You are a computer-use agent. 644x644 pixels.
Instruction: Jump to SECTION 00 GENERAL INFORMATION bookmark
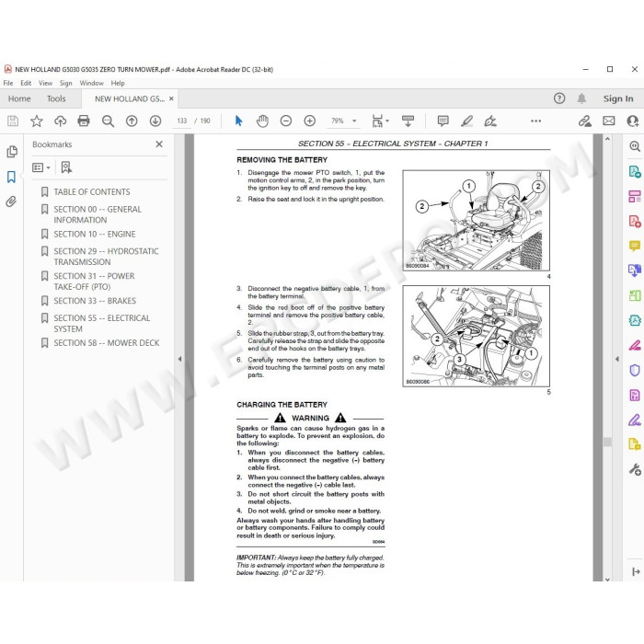(x=98, y=214)
